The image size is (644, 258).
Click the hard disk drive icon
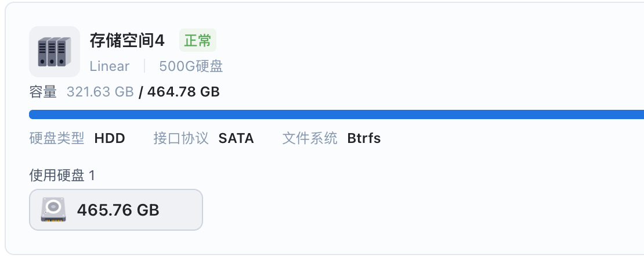click(x=53, y=210)
